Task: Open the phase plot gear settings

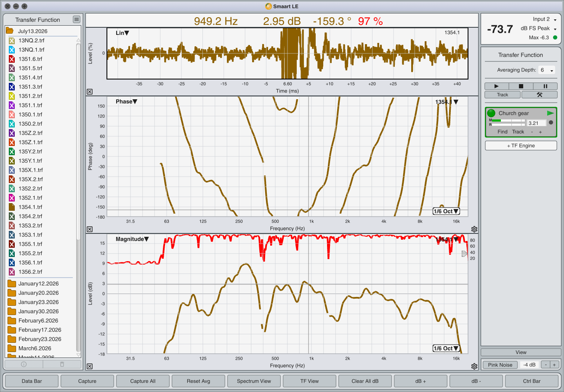Action: click(474, 229)
